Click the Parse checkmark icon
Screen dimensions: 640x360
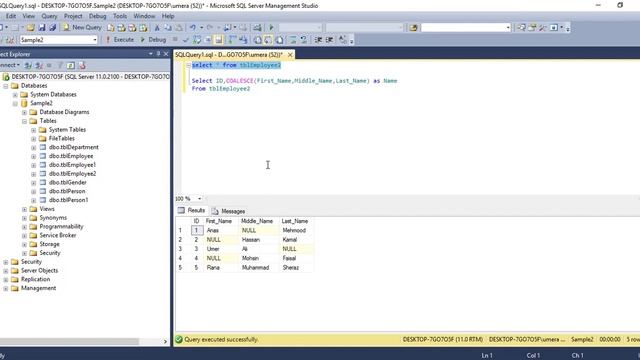coord(186,40)
